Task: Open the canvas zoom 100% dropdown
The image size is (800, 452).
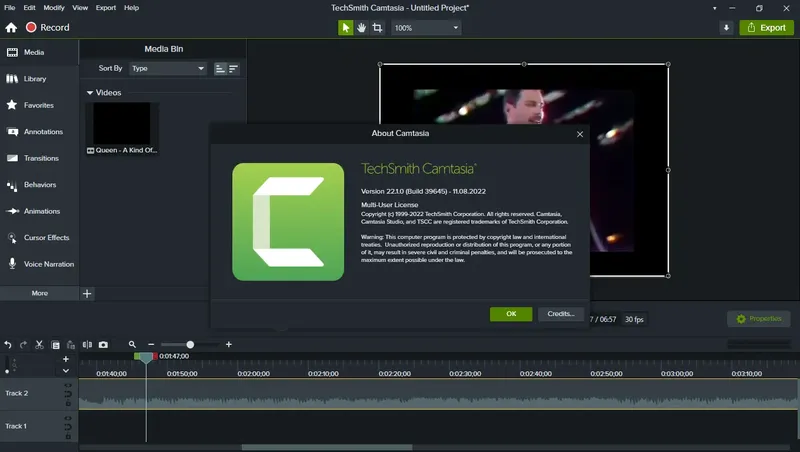Action: (x=426, y=28)
